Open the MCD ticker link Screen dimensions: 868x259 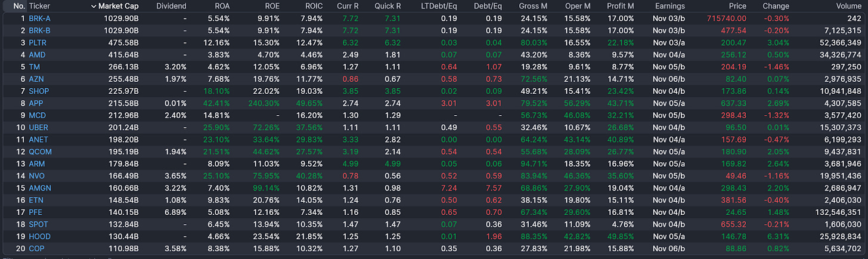point(37,115)
